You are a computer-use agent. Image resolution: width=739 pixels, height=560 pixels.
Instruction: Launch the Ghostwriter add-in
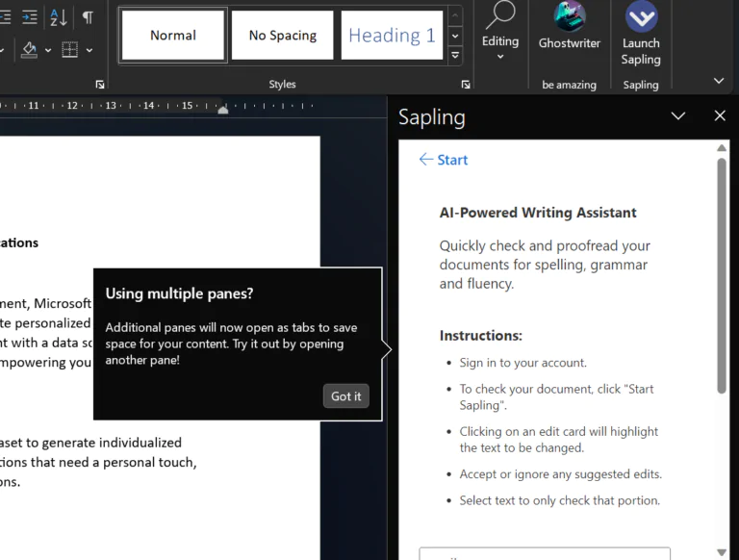click(x=570, y=25)
